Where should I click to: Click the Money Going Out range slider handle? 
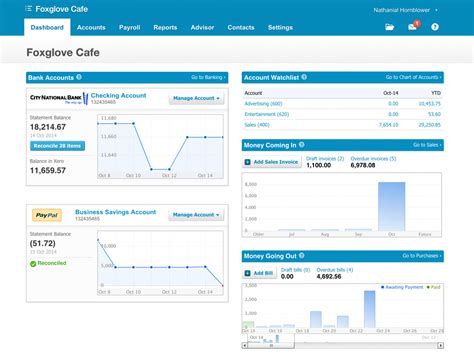coord(271,346)
